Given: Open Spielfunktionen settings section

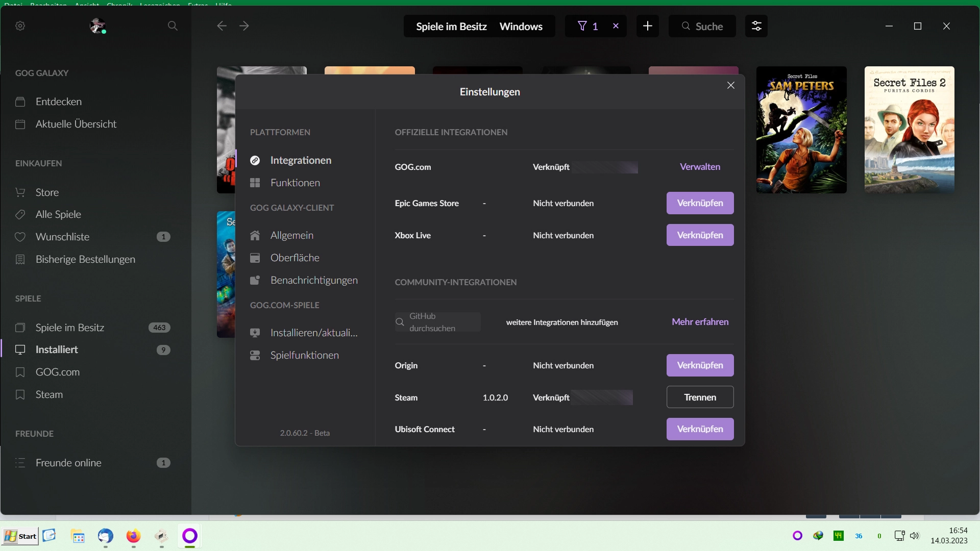Looking at the screenshot, I should 304,355.
